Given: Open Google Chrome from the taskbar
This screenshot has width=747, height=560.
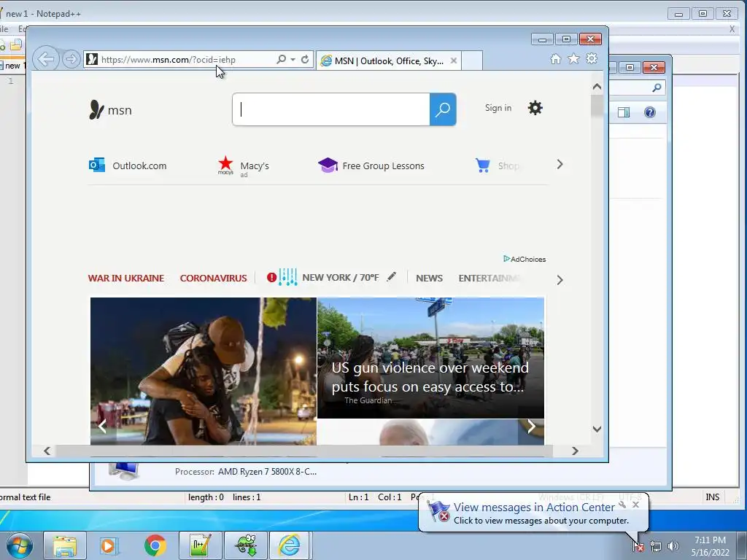Looking at the screenshot, I should pyautogui.click(x=155, y=545).
